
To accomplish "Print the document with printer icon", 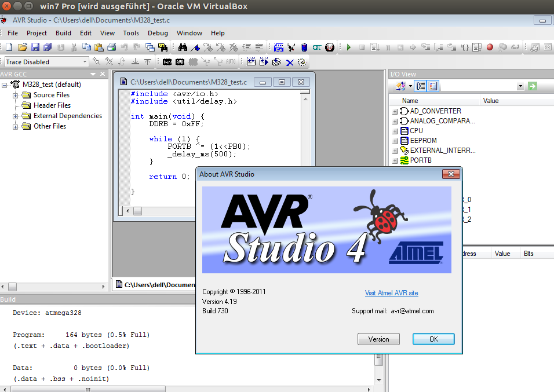I will [x=112, y=47].
